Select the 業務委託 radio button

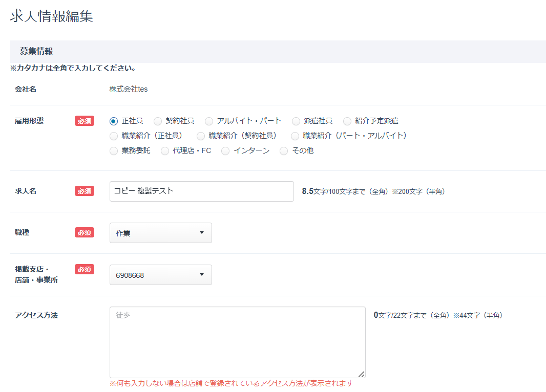click(113, 150)
